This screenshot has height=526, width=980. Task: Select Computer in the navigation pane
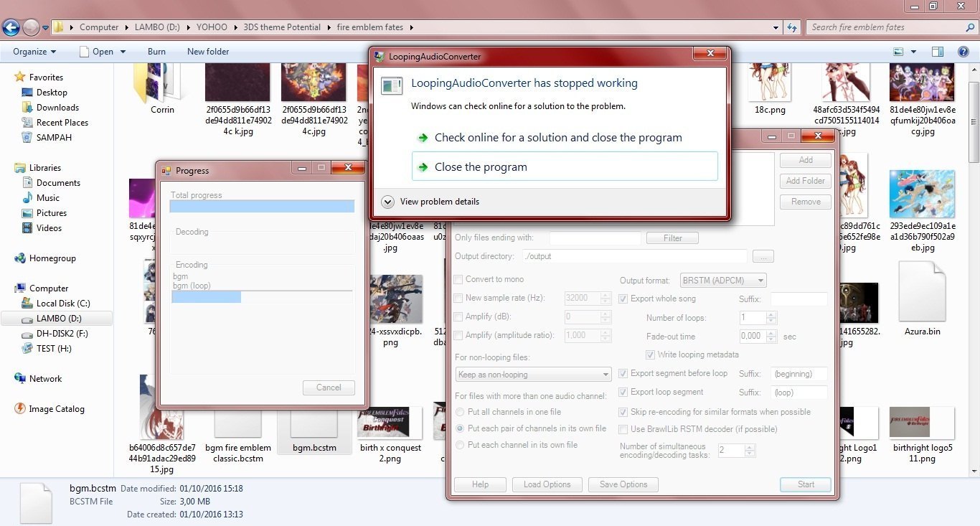point(49,288)
